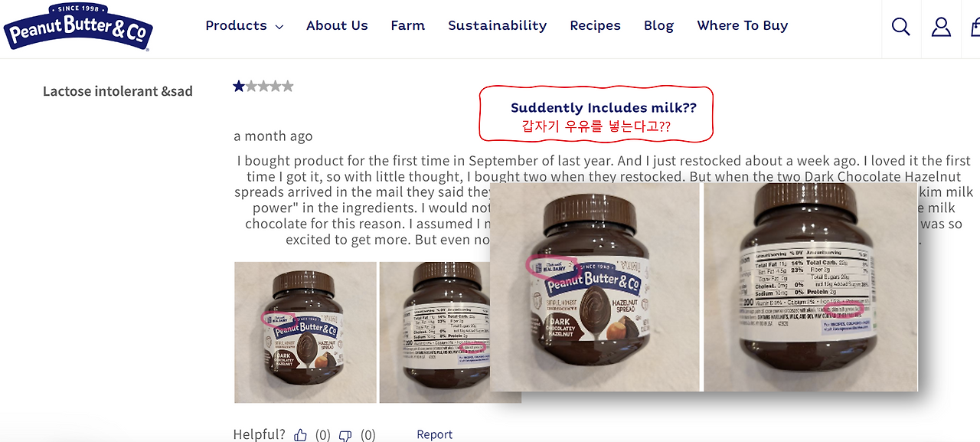
Task: Open the second review photo thumbnail
Action: 435,332
